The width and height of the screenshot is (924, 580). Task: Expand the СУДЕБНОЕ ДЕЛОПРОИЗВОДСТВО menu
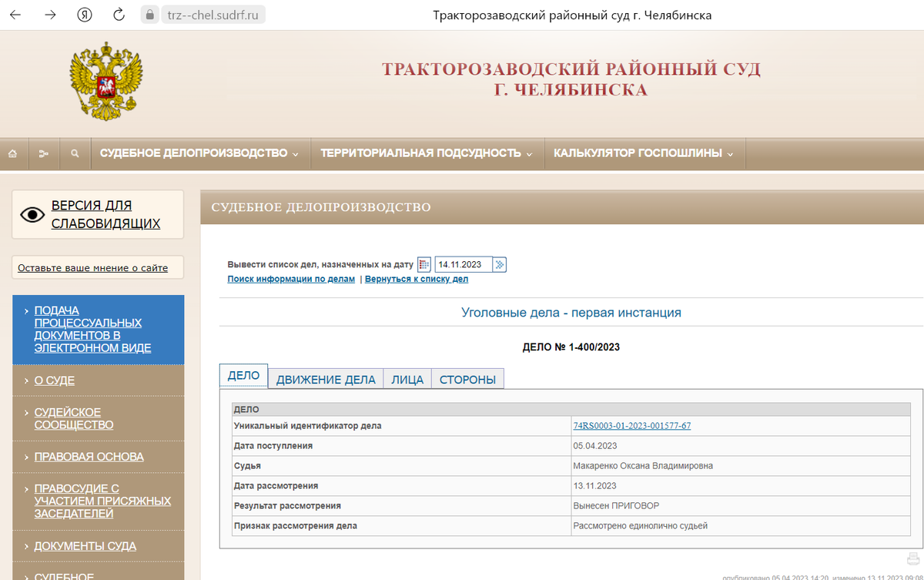coord(199,153)
